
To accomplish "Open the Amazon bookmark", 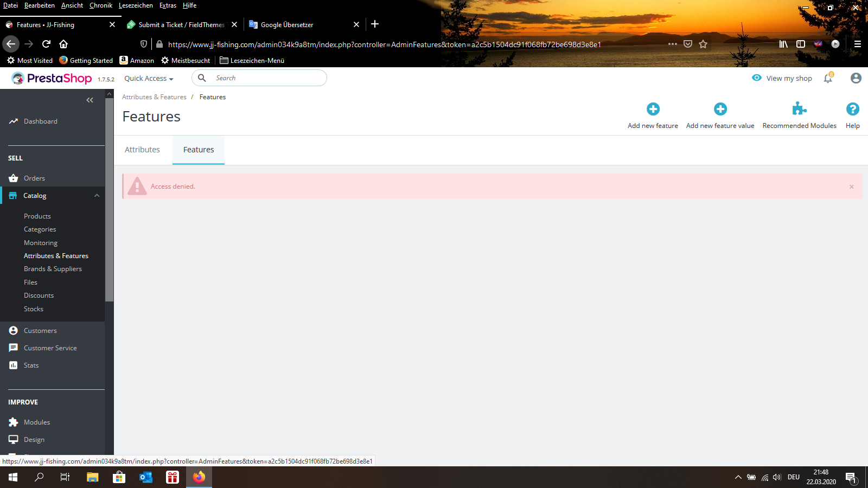I will (x=137, y=60).
